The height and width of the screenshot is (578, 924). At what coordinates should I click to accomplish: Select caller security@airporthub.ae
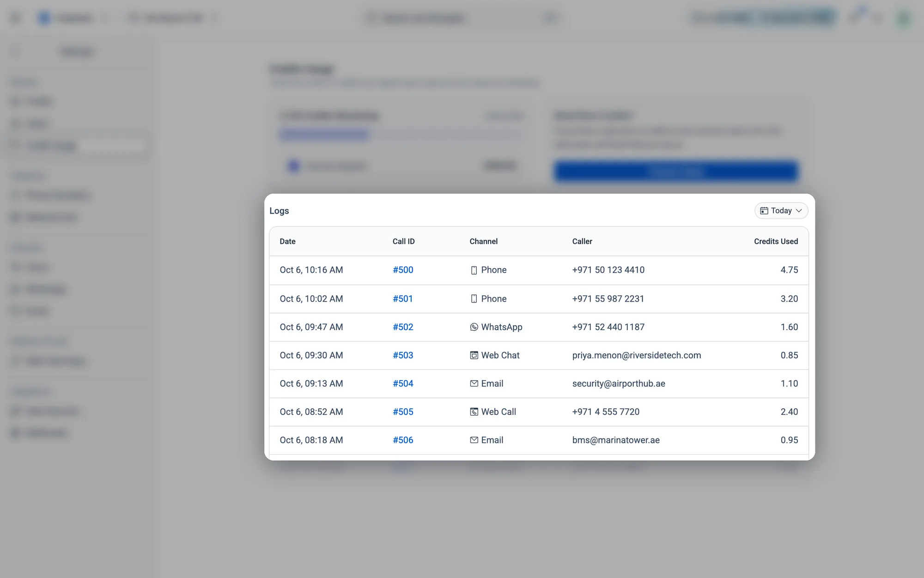pyautogui.click(x=619, y=383)
